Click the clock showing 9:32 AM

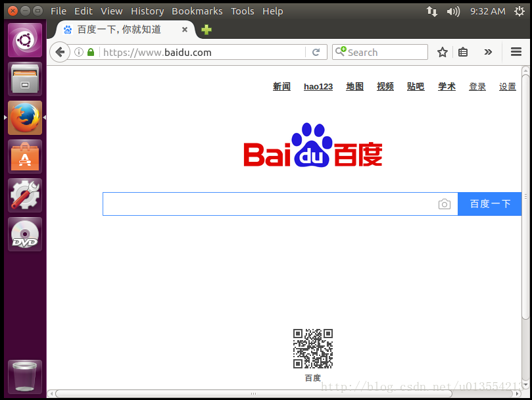[487, 11]
